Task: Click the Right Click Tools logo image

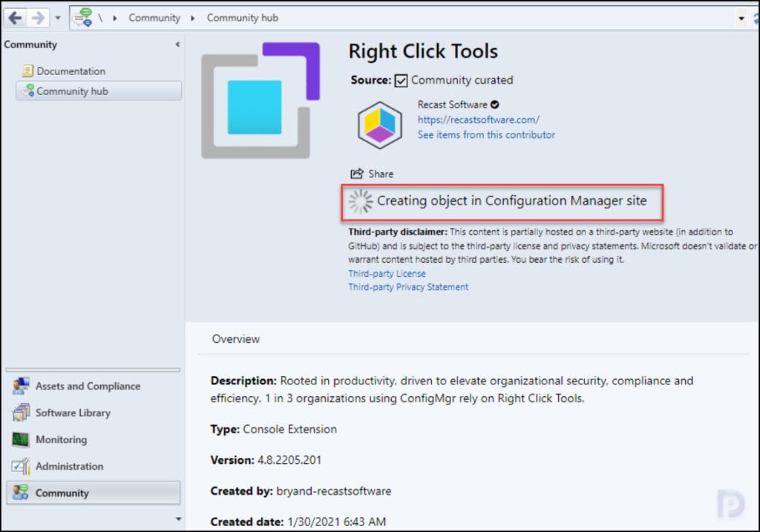Action: click(x=261, y=100)
